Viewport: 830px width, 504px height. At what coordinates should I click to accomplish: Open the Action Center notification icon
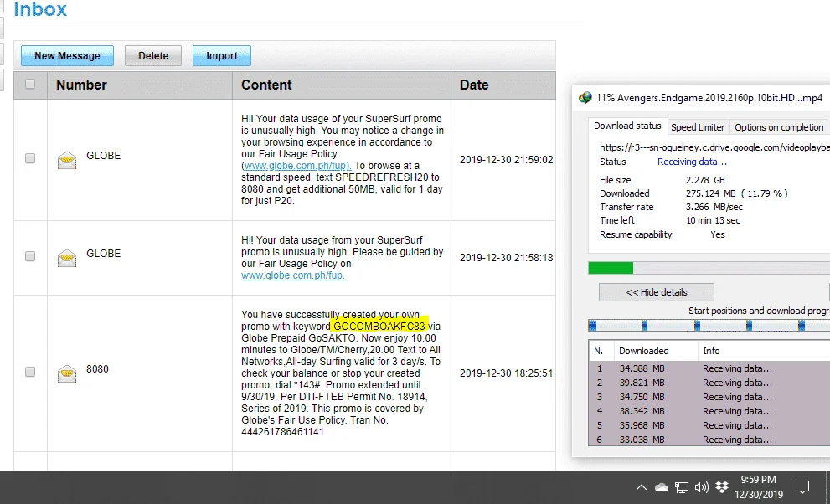[802, 487]
